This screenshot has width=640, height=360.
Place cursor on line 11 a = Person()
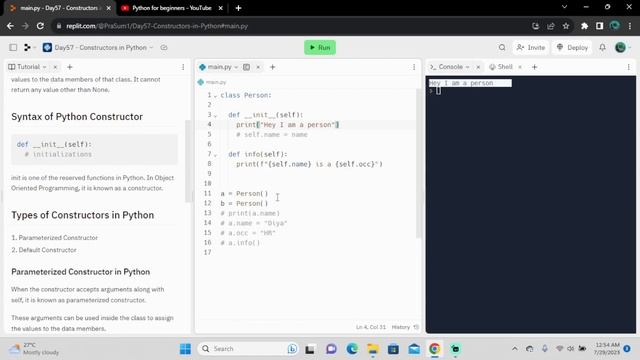point(244,193)
